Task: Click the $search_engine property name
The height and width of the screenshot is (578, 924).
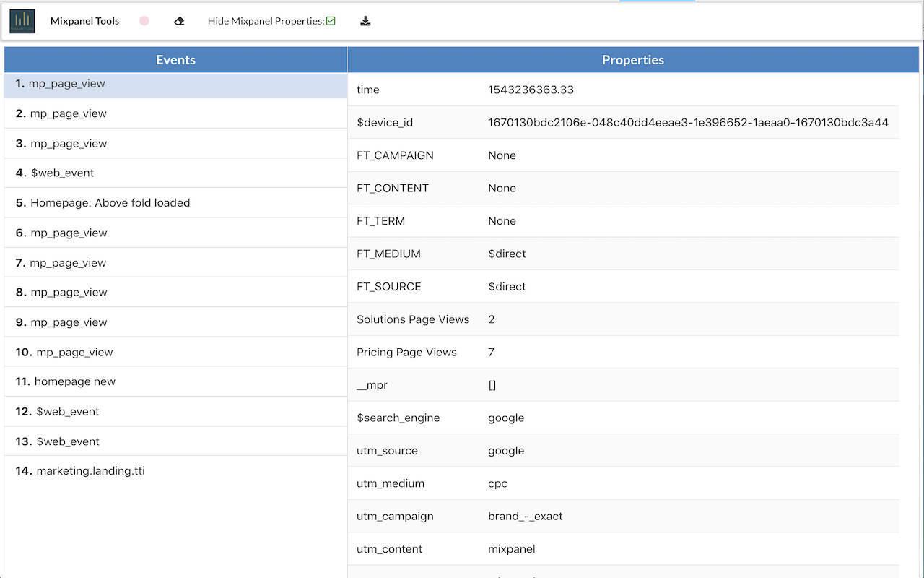Action: tap(398, 418)
